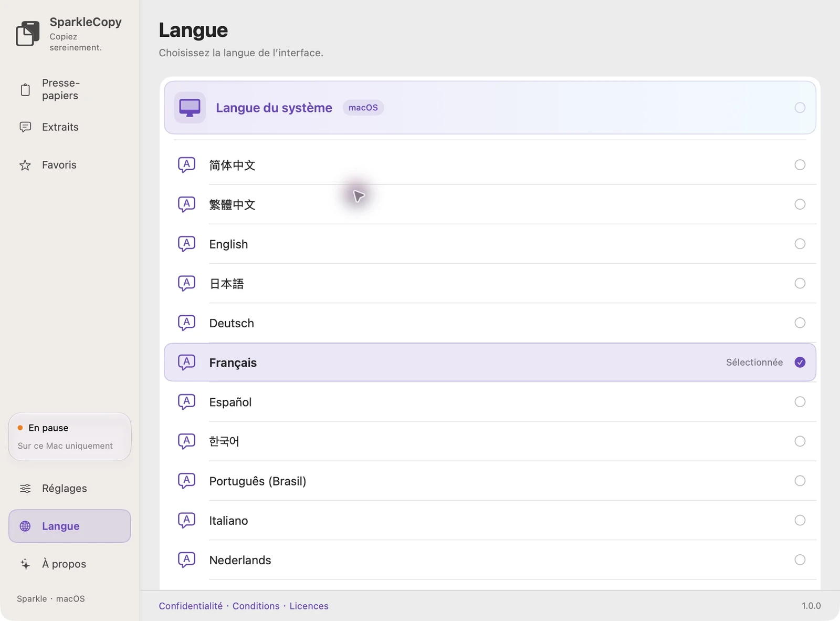Select the English radio button

800,244
